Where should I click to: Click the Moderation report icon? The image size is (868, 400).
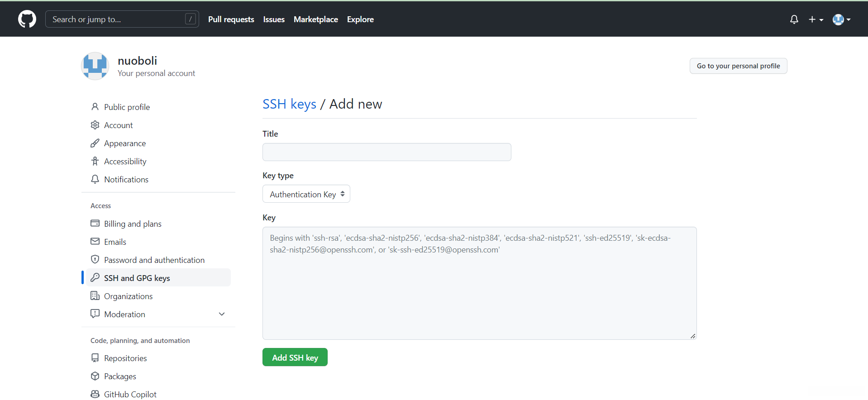[95, 314]
